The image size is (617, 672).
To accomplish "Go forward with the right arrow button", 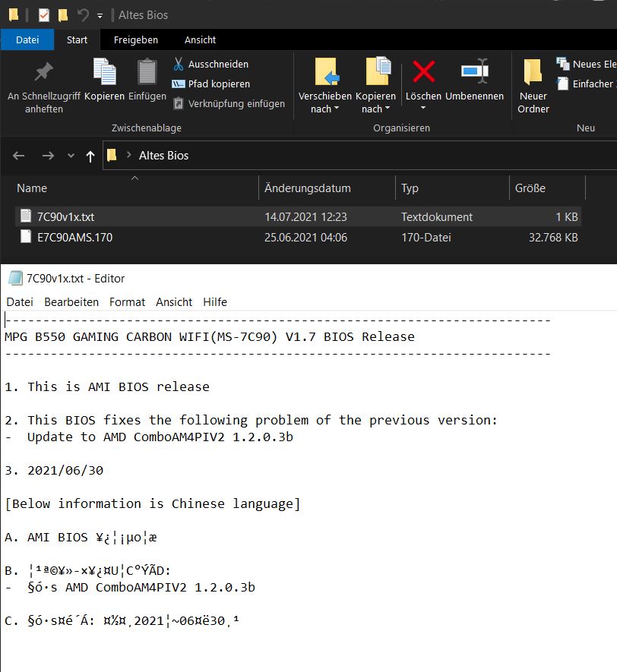I will 48,156.
